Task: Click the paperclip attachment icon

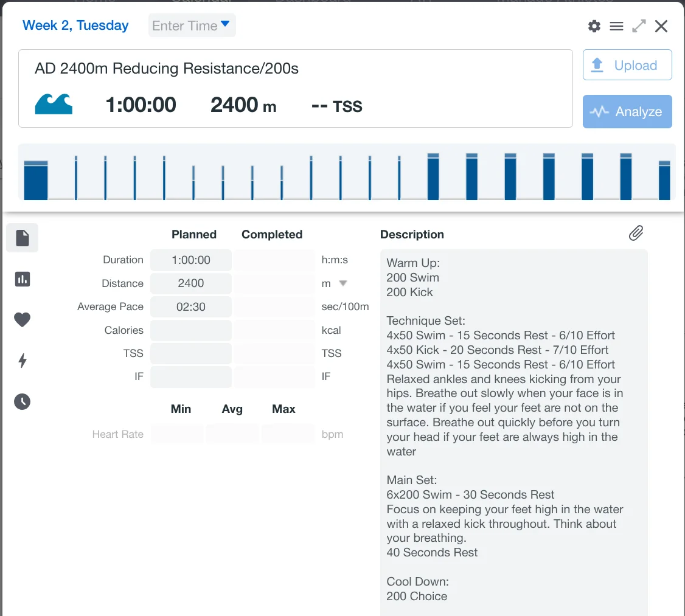Action: tap(636, 233)
